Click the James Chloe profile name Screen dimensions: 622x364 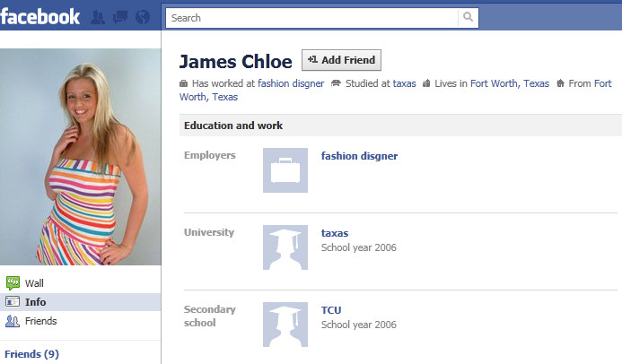tap(236, 62)
